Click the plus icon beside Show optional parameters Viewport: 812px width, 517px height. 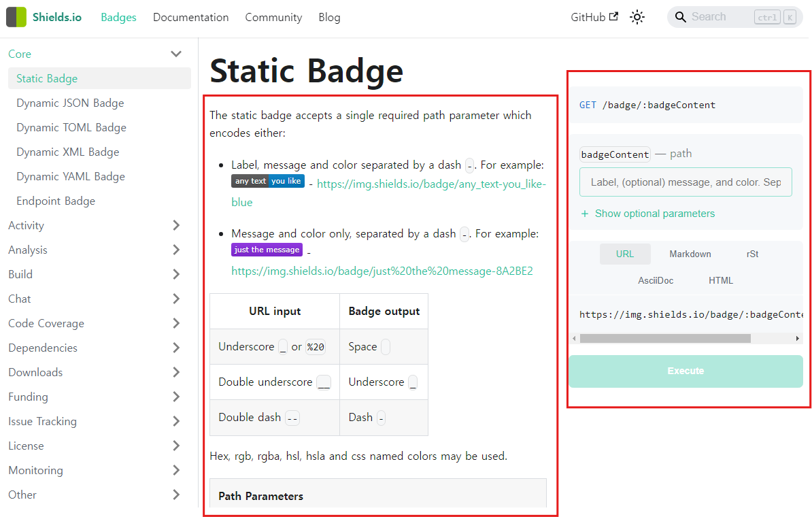tap(585, 214)
